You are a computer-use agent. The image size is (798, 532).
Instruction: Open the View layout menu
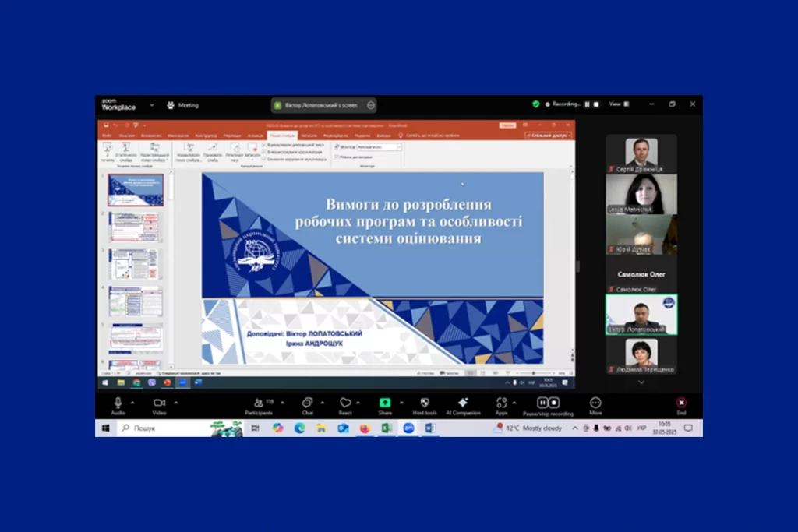tap(620, 104)
